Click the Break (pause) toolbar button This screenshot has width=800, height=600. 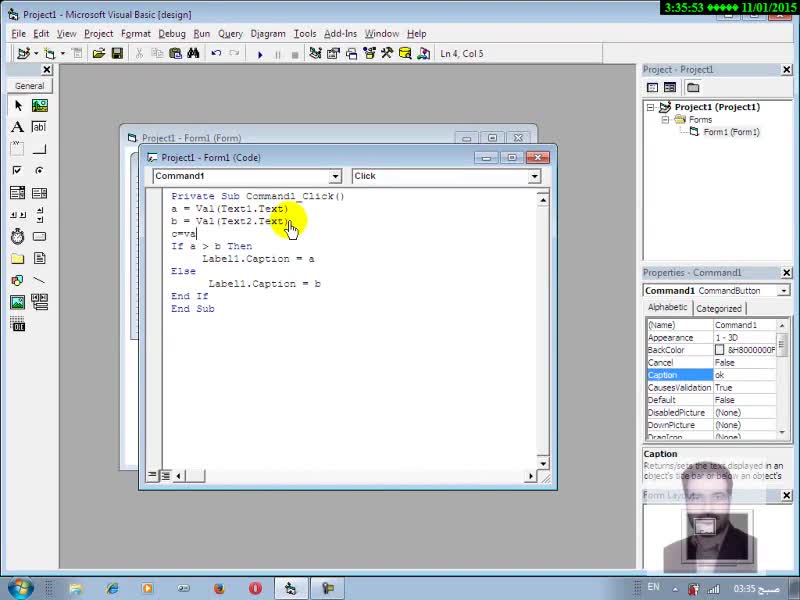coord(278,54)
